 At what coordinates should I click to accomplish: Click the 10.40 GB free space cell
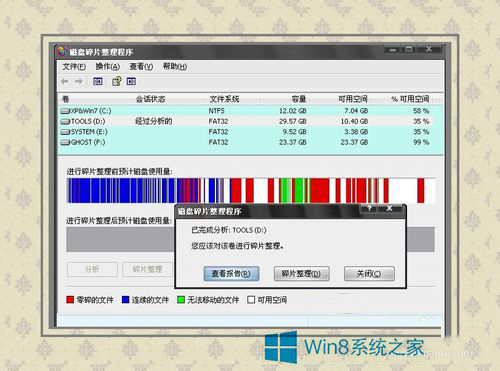(354, 121)
